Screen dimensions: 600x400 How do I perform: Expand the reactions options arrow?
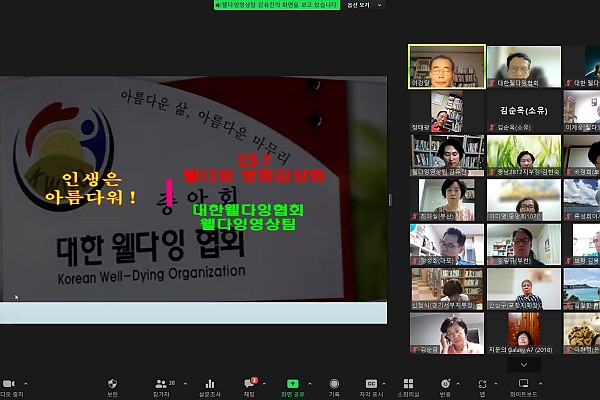tap(458, 384)
